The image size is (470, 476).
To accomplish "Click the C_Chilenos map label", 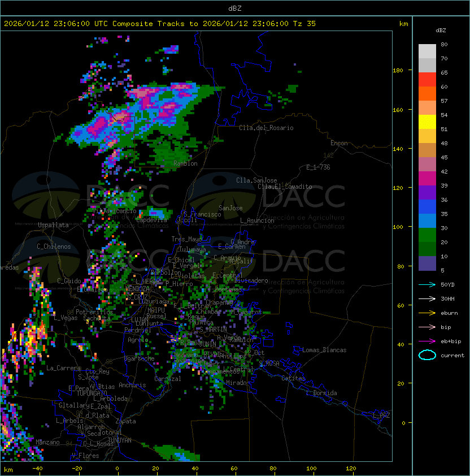I will tap(54, 246).
